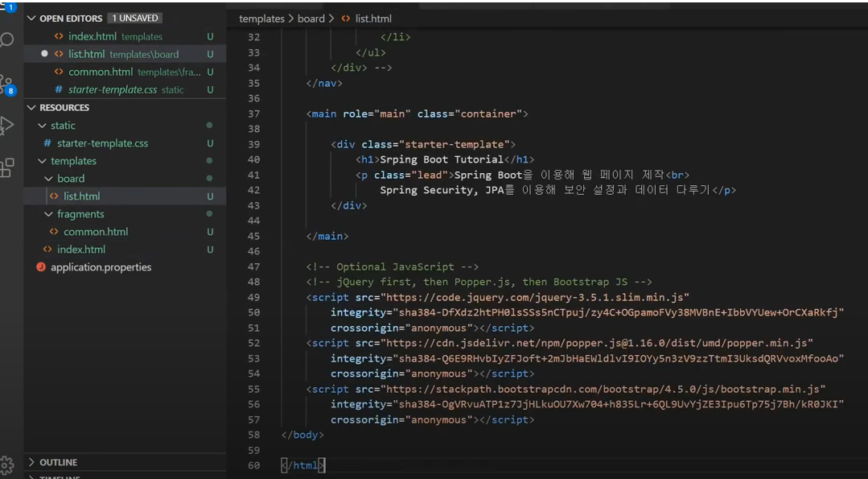
Task: Expand the Outline section
Action: point(31,462)
